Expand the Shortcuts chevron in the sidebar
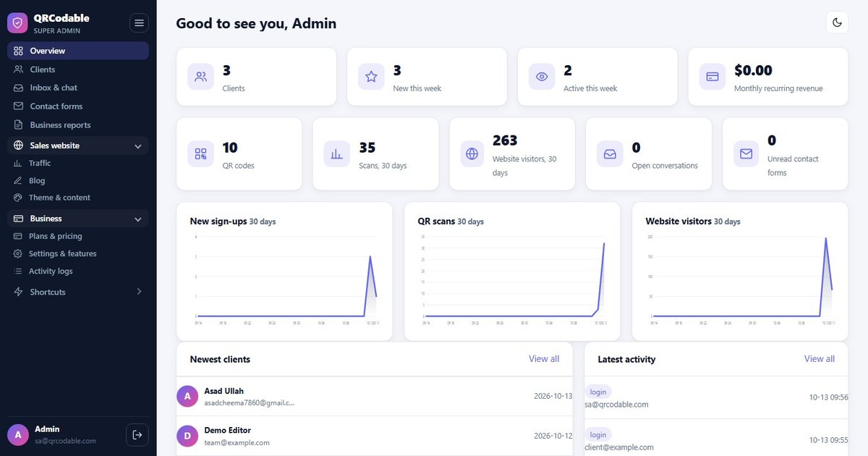868x456 pixels. point(139,292)
